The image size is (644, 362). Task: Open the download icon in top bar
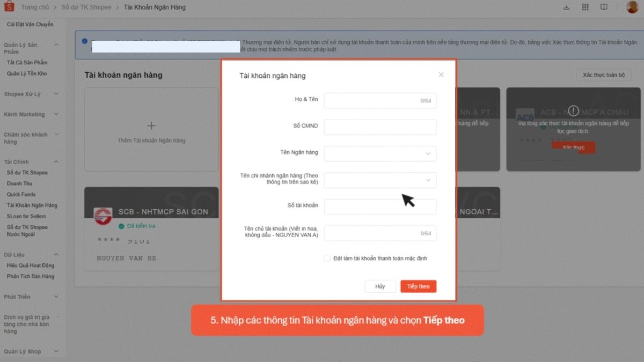pos(566,7)
